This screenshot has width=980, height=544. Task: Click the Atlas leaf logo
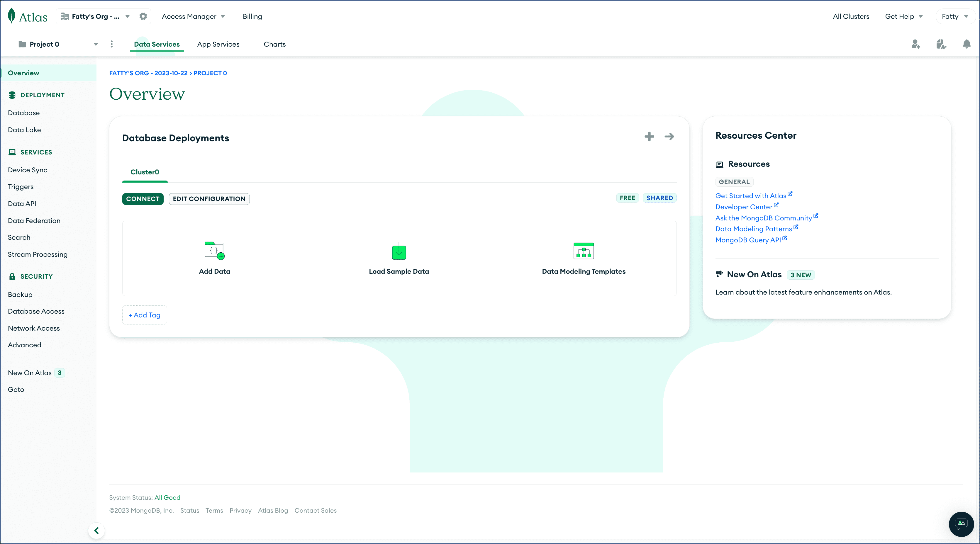click(12, 16)
